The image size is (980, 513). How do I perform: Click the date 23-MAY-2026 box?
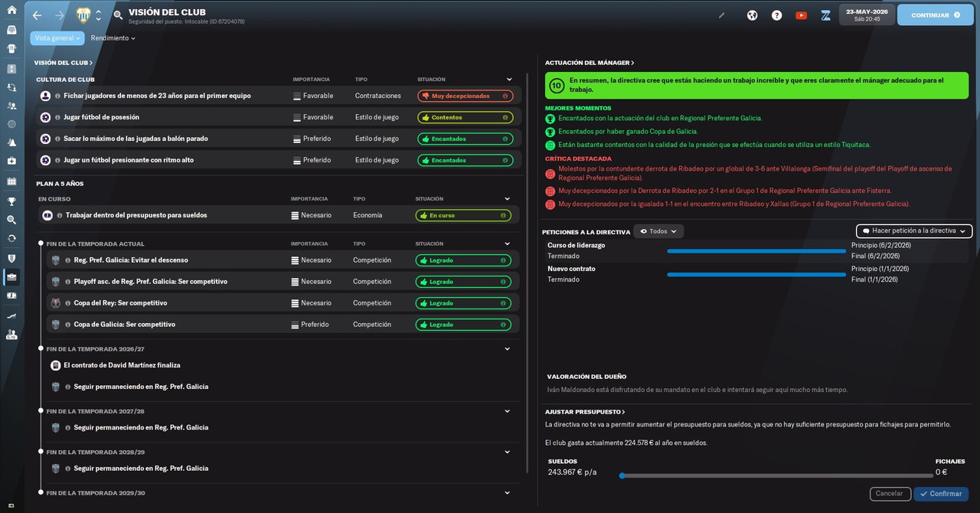(x=867, y=15)
